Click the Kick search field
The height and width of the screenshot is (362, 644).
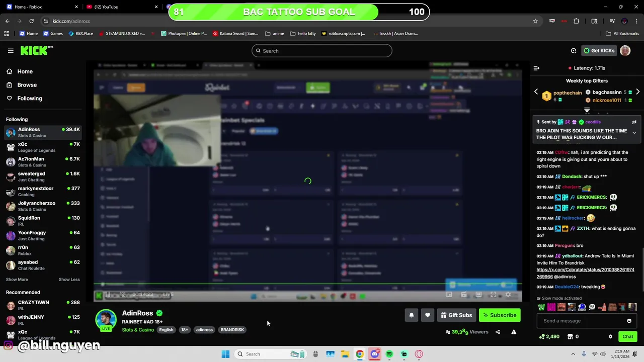coord(322,51)
